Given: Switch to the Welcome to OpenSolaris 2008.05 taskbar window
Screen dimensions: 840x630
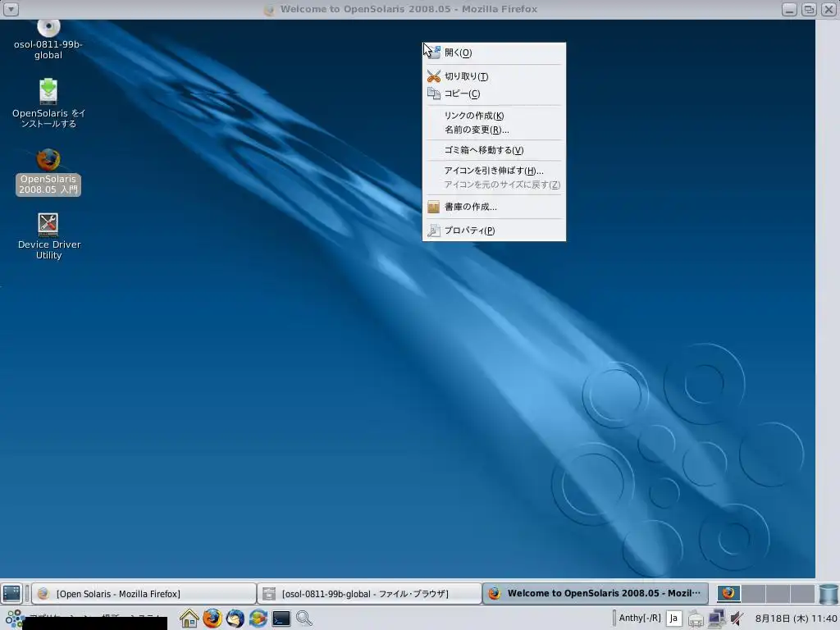Looking at the screenshot, I should click(x=596, y=594).
